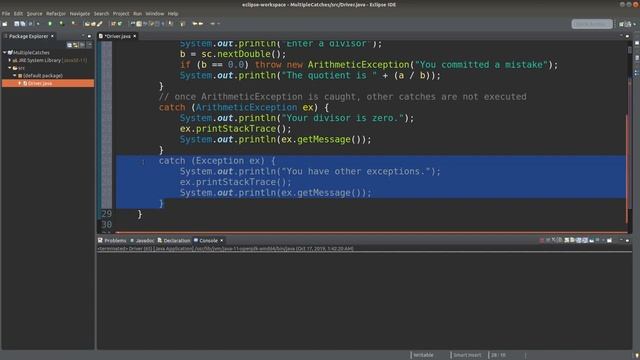Click the New file toolbar icon
Image resolution: width=640 pixels, height=360 pixels.
tap(5, 24)
